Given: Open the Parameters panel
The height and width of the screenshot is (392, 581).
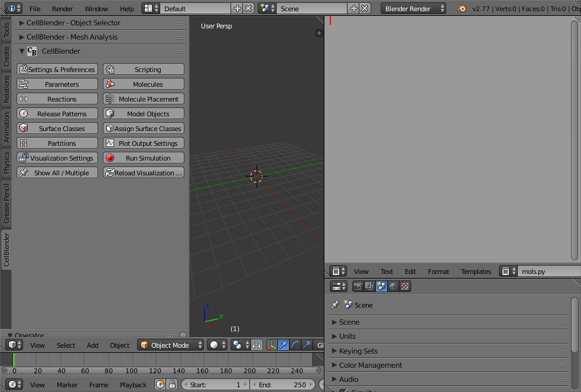Looking at the screenshot, I should click(x=57, y=84).
